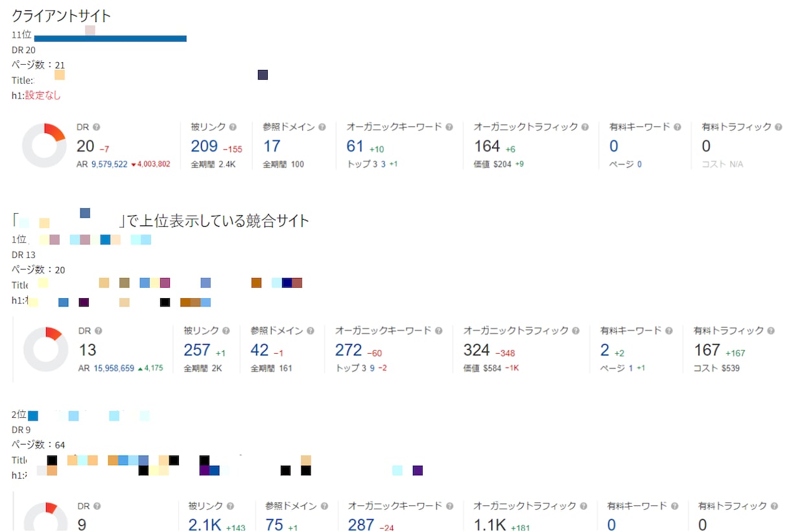The width and height of the screenshot is (791, 532).
Task: Click the 被リンク help icon above value 257
Action: (x=226, y=331)
